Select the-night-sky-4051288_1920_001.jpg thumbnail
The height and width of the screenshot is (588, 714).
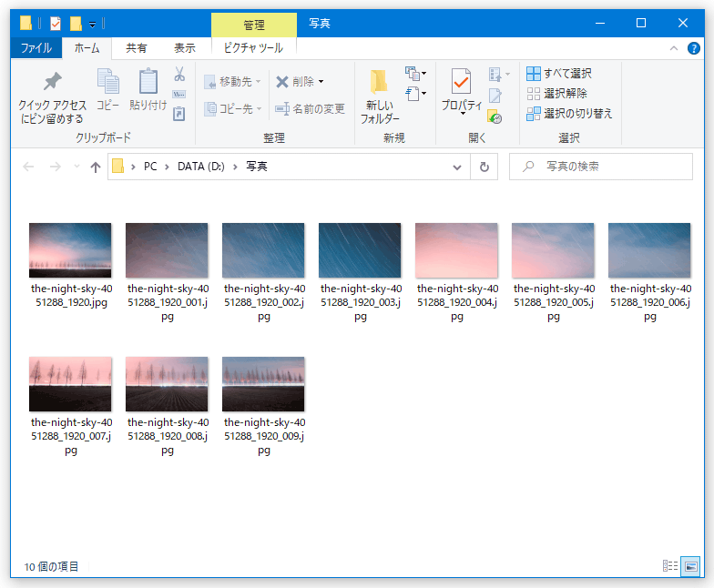(167, 250)
